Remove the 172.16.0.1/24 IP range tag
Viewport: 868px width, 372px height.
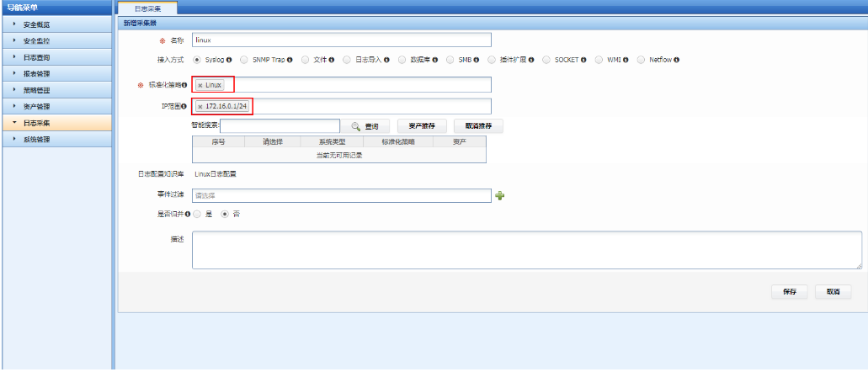click(x=200, y=106)
